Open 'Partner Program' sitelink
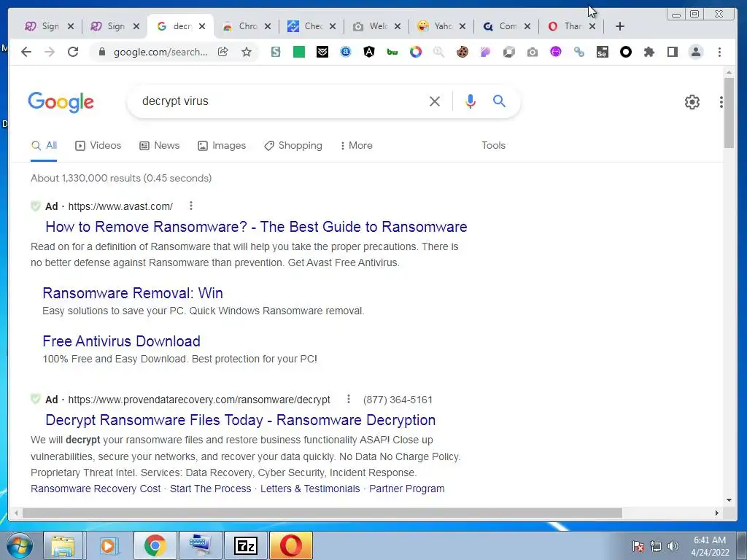 tap(407, 489)
